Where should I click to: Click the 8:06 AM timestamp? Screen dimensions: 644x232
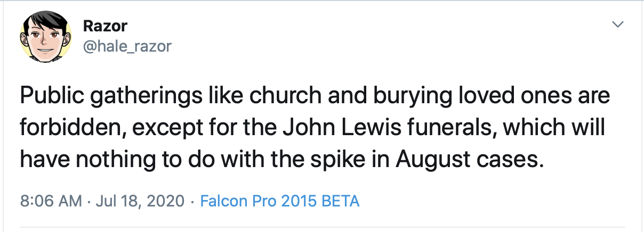(x=51, y=202)
